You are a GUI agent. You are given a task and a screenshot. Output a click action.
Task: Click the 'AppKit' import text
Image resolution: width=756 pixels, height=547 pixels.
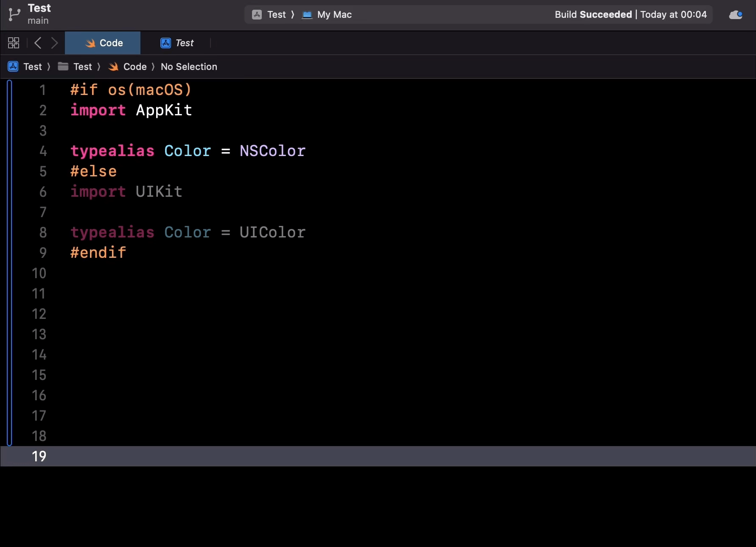coord(164,110)
